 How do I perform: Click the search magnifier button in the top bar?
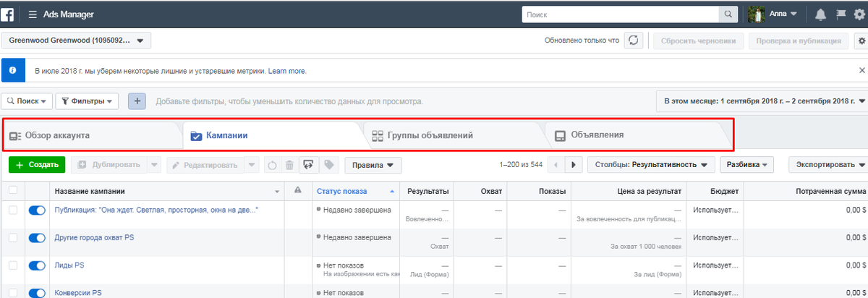coord(728,14)
